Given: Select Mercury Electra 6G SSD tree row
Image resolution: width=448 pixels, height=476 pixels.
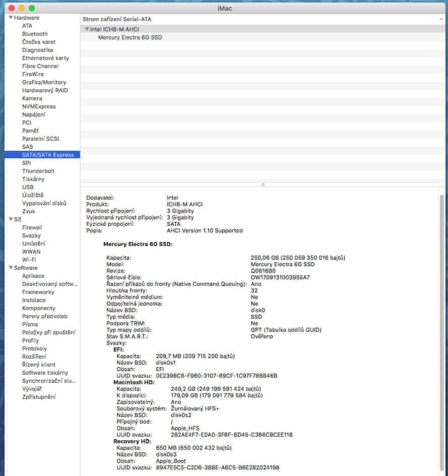Looking at the screenshot, I should pyautogui.click(x=263, y=37).
